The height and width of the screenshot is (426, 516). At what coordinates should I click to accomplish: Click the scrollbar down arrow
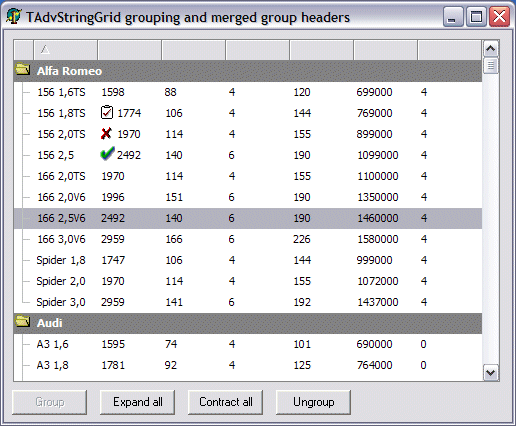pos(491,372)
